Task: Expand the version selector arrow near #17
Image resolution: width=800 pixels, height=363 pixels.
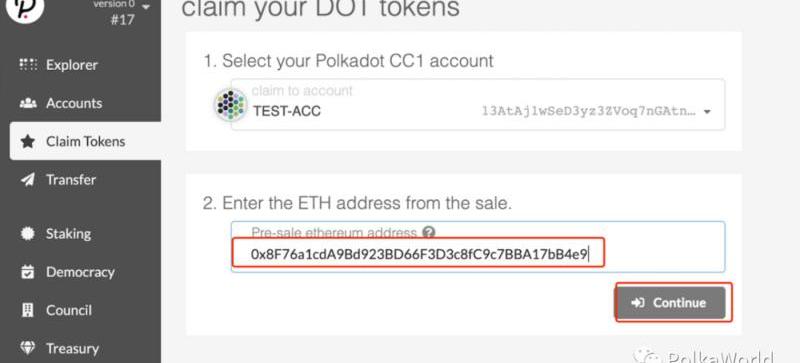Action: [146, 7]
